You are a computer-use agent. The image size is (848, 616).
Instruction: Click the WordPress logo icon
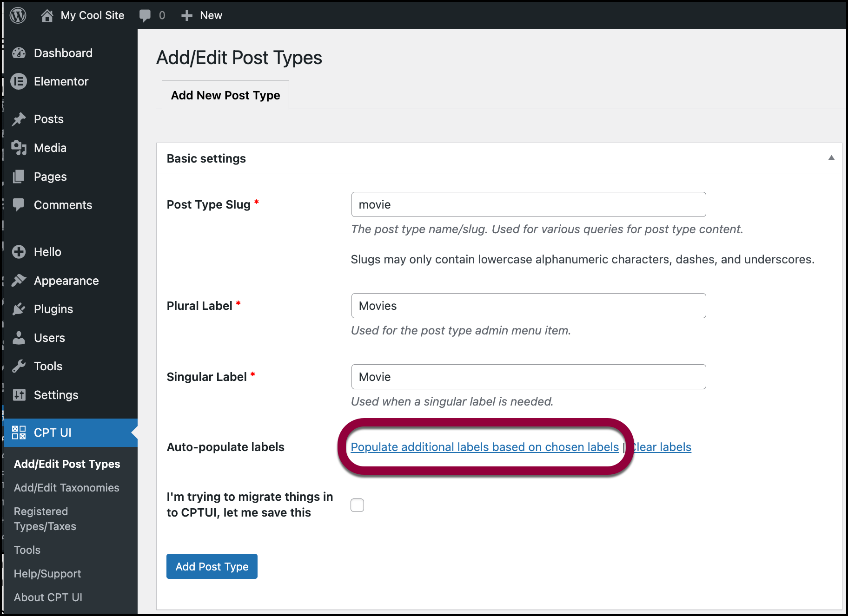click(x=18, y=15)
